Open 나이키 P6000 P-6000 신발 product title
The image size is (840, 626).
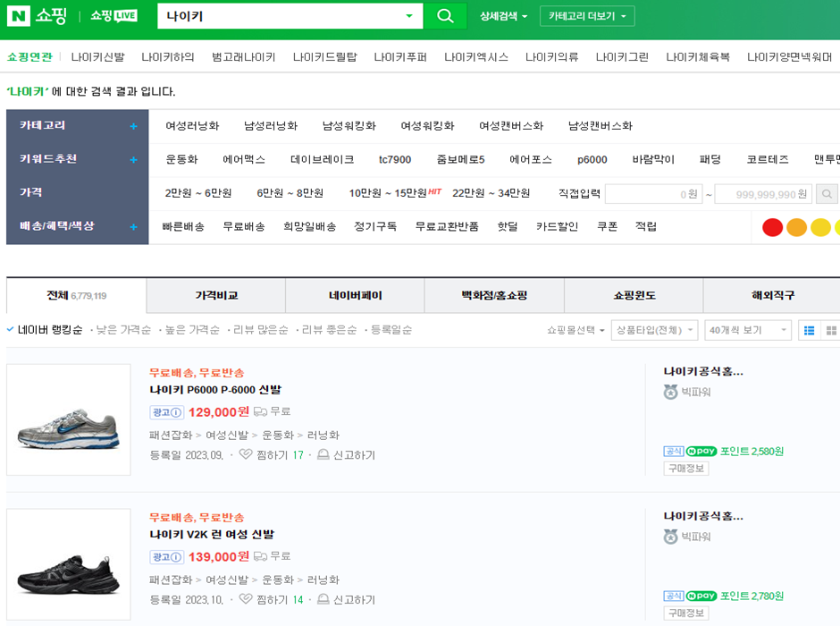[x=215, y=390]
